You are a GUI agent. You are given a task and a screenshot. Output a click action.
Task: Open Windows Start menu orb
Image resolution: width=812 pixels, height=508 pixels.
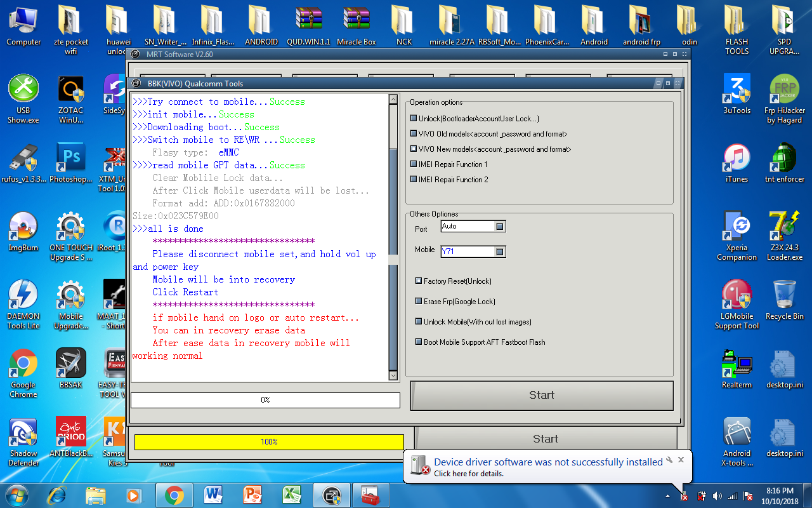click(x=17, y=495)
